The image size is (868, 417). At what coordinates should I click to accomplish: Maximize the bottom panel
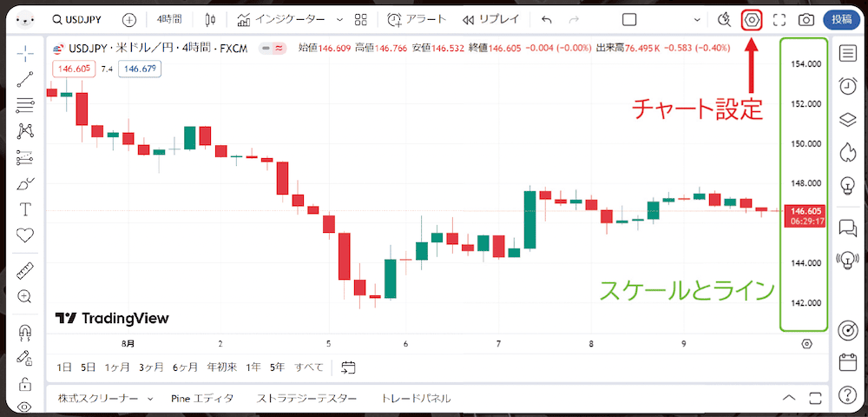pyautogui.click(x=815, y=398)
